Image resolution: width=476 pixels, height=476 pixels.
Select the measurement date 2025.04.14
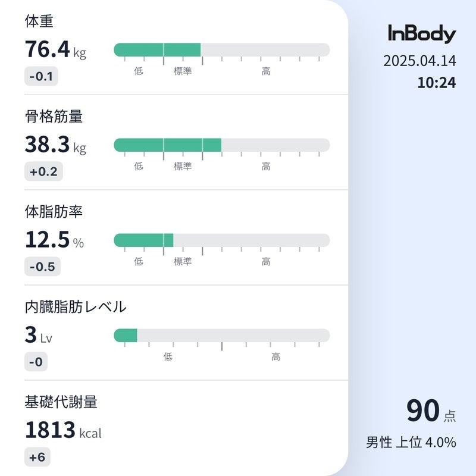419,61
